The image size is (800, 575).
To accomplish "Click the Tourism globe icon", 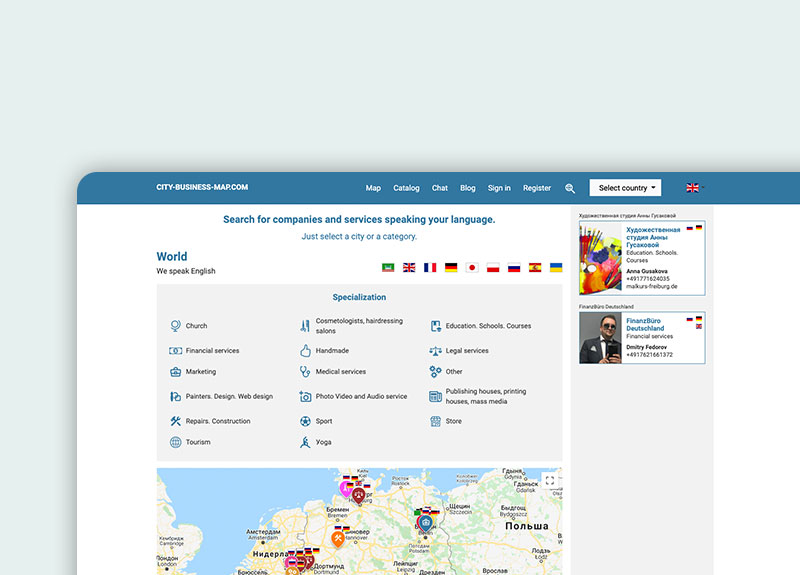I will coord(176,442).
